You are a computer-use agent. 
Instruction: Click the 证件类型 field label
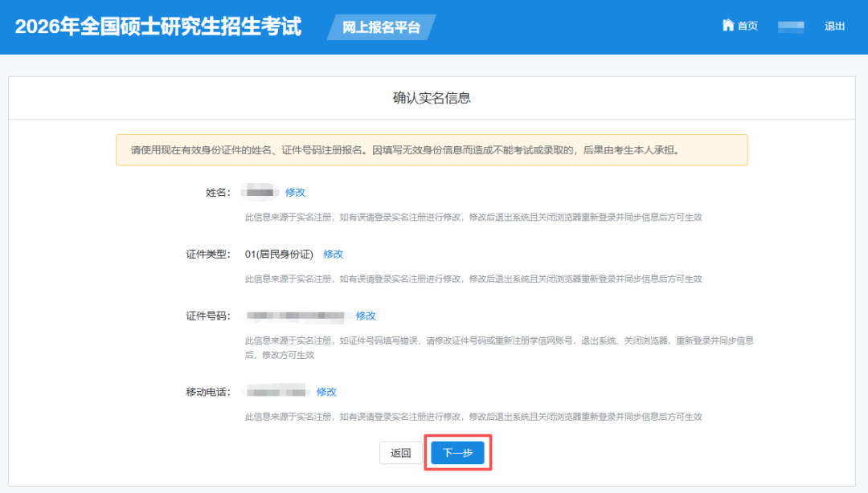coord(208,255)
